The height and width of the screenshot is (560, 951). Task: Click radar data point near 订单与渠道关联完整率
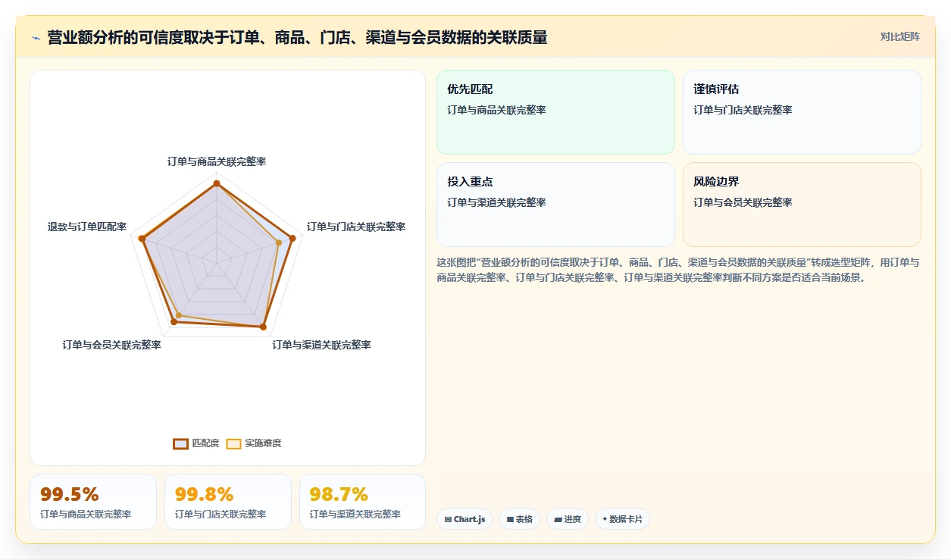click(263, 327)
